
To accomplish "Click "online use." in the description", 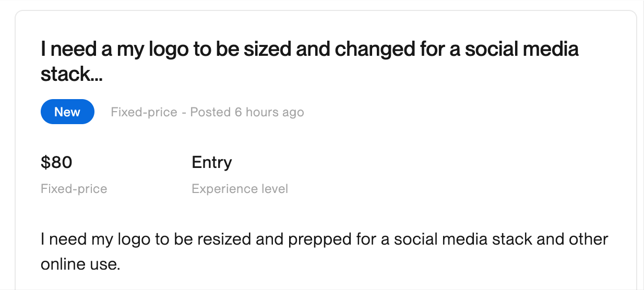I will 80,264.
